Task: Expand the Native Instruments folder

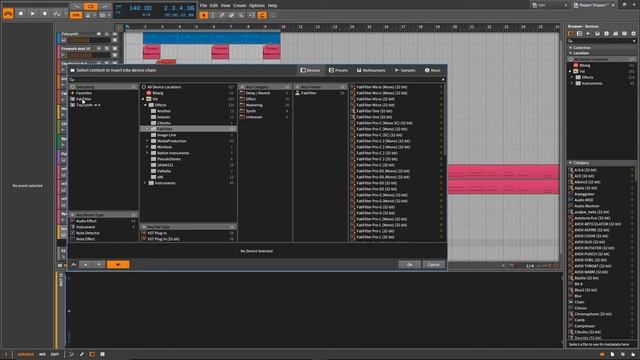Action: [147, 153]
